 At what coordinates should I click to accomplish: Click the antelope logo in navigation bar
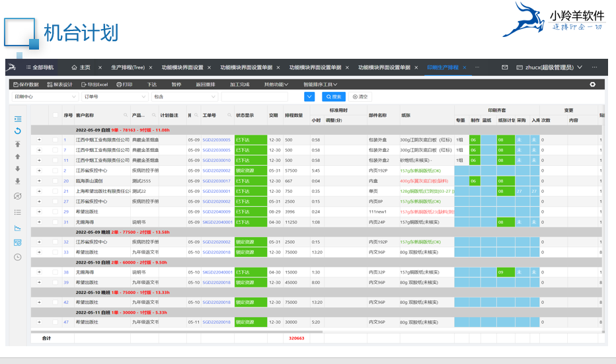(11, 67)
